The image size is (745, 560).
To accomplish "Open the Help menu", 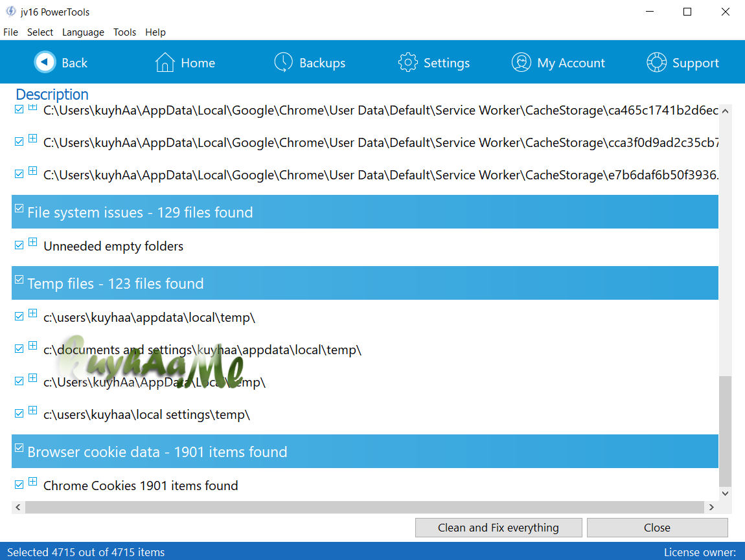I will click(x=155, y=32).
